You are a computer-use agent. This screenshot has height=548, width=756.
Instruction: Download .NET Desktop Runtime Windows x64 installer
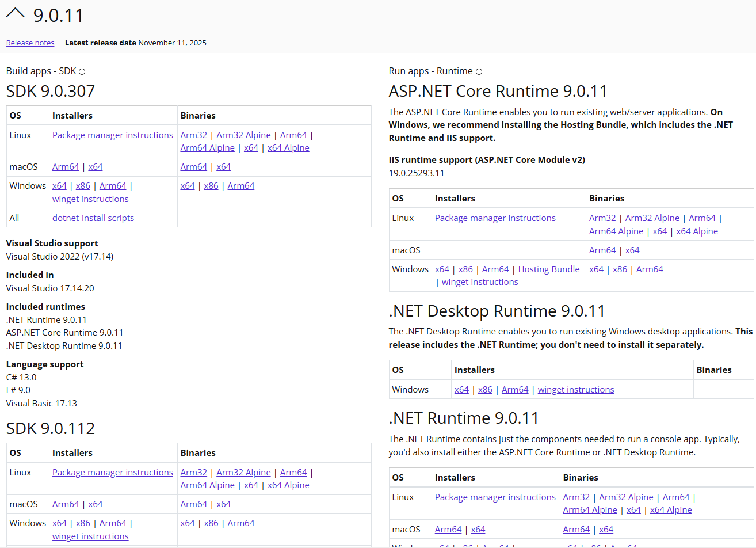[x=461, y=390]
